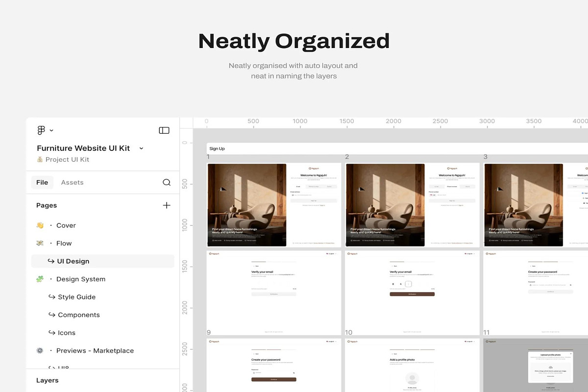Expand the chevron next to the Figma logo

[51, 130]
